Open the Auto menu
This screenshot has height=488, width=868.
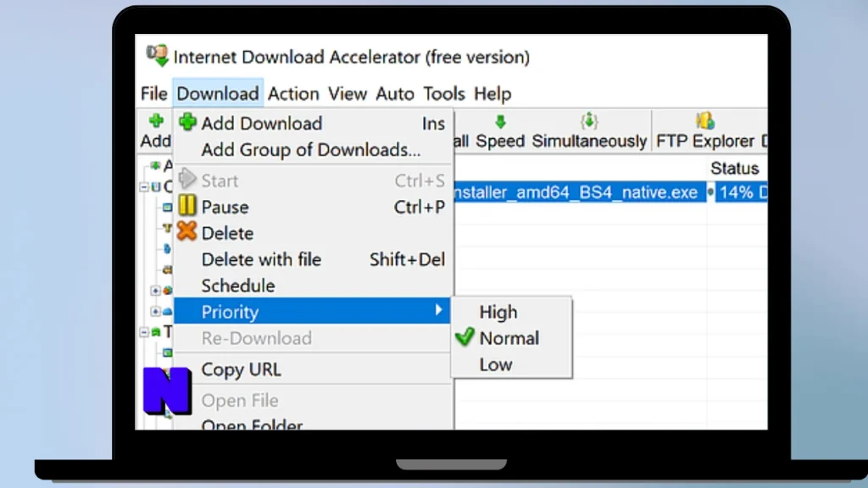pos(395,93)
